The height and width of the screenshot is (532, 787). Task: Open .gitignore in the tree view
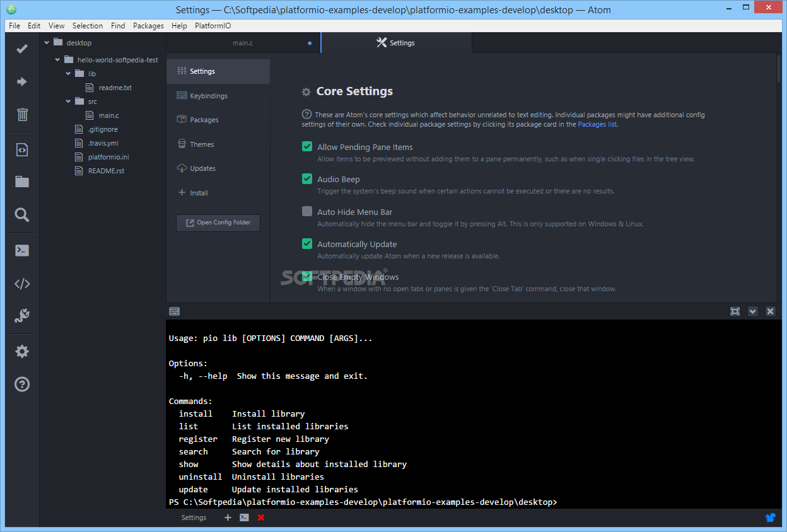(x=103, y=129)
